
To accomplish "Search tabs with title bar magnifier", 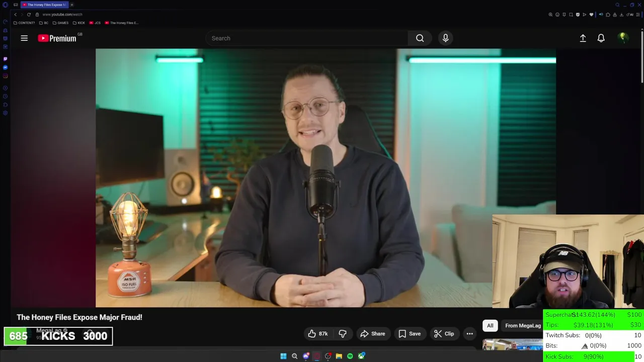I will [617, 5].
